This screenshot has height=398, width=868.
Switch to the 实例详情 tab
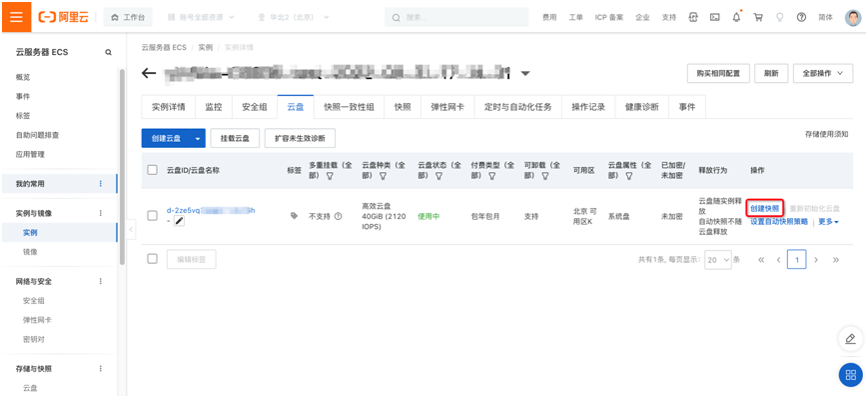coord(168,107)
